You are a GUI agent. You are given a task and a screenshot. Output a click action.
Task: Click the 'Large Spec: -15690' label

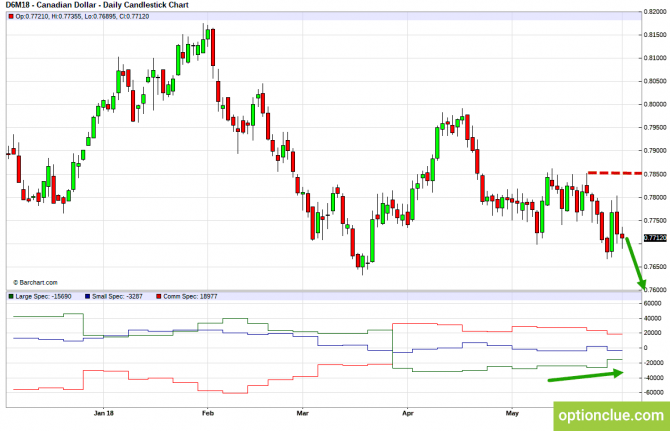44,296
